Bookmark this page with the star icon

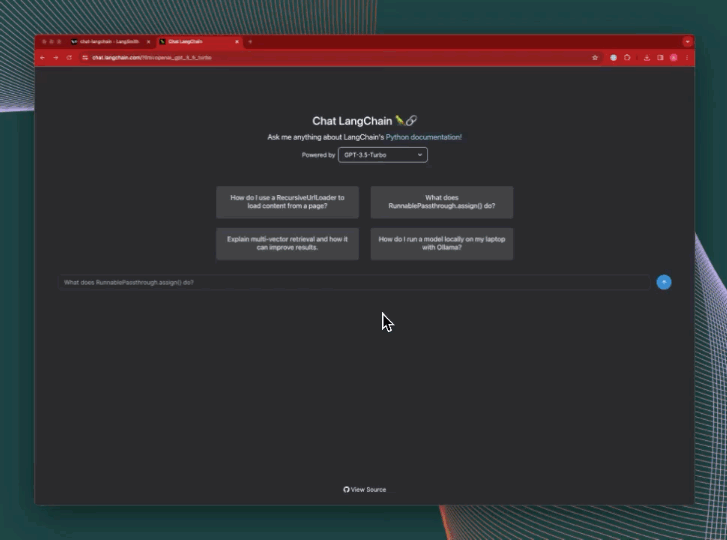tap(595, 57)
